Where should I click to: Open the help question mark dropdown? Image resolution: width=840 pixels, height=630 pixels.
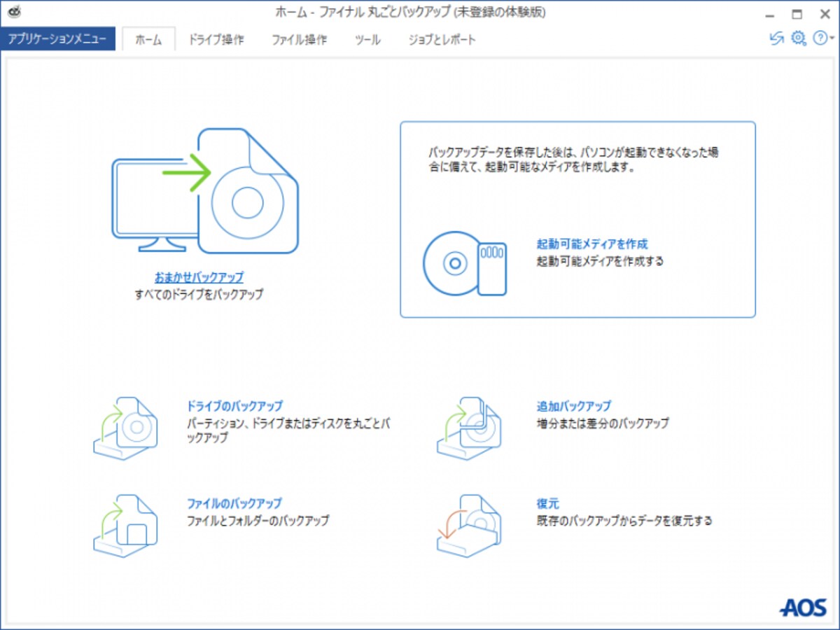point(823,39)
